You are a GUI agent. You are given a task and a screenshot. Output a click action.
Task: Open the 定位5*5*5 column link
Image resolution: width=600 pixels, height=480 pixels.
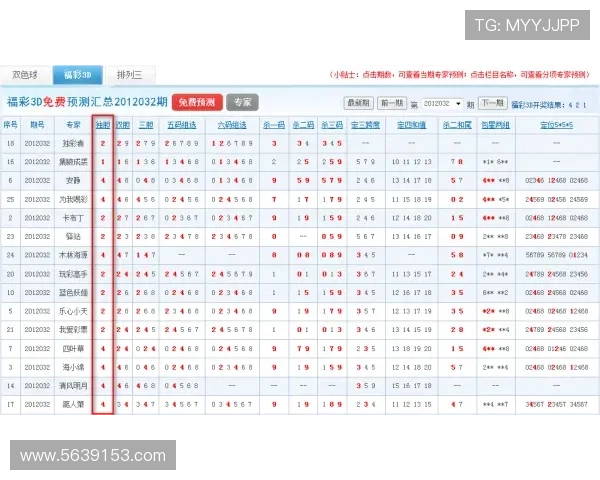click(556, 125)
